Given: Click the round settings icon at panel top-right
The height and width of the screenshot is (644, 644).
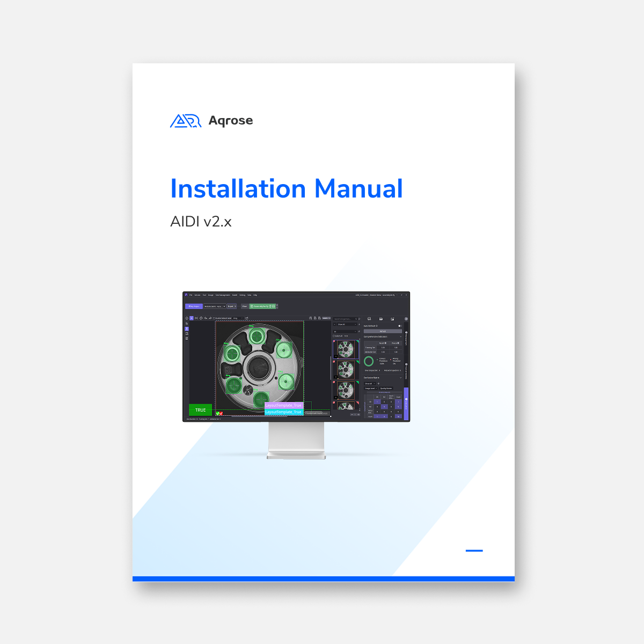Looking at the screenshot, I should (406, 319).
